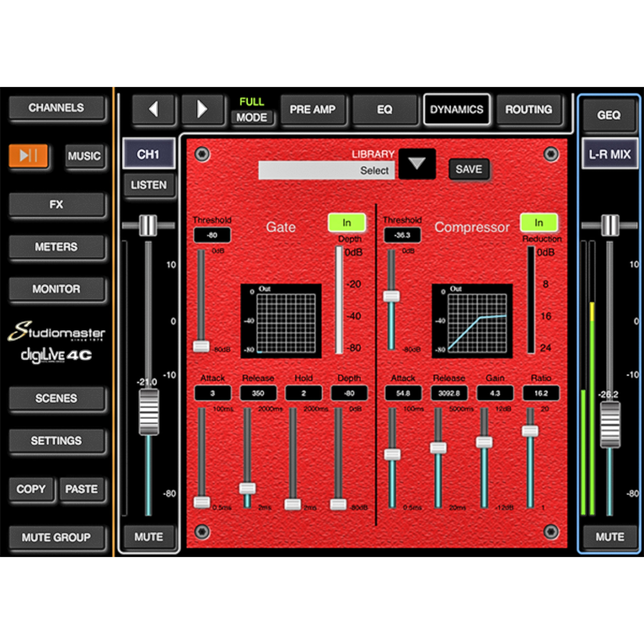Click the gate Attack value box

point(212,393)
